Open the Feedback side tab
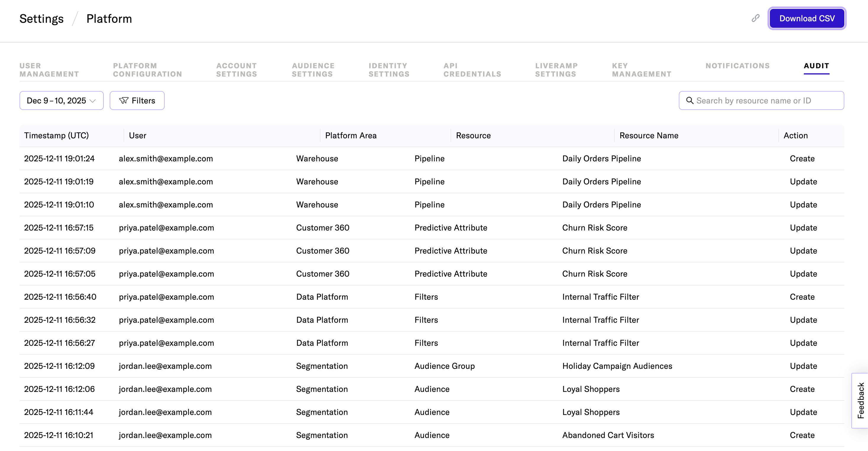Viewport: 868px width, 451px height. click(x=860, y=400)
